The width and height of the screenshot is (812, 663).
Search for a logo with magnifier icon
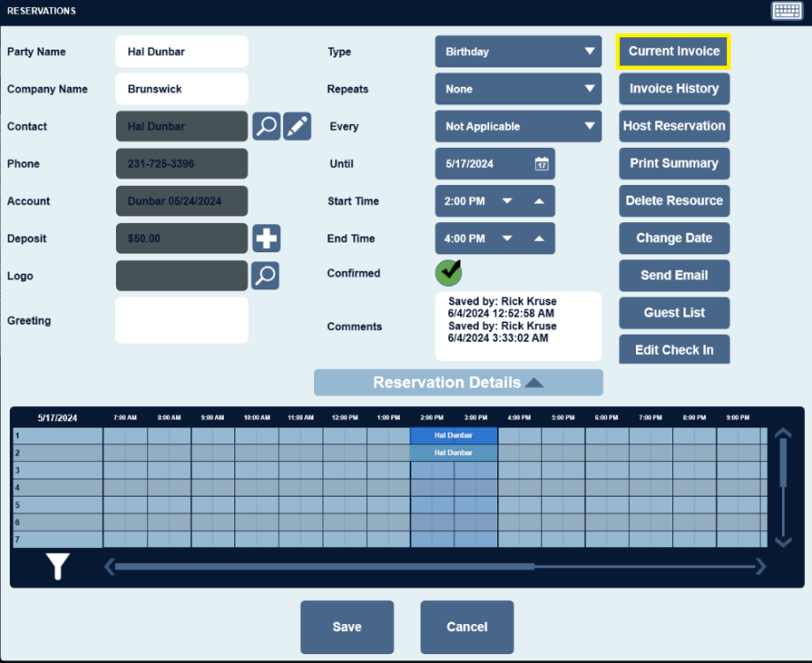point(265,275)
